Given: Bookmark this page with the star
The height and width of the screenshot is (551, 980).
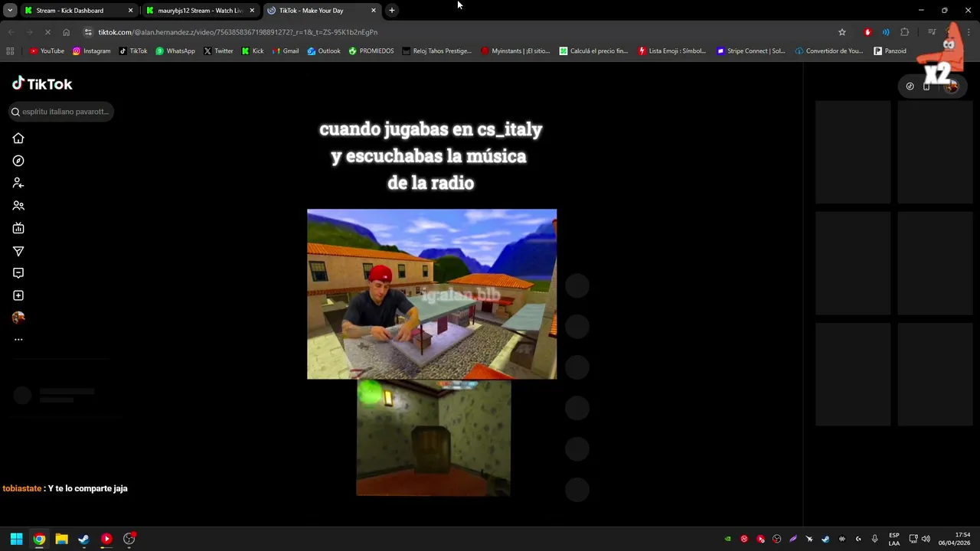Looking at the screenshot, I should tap(842, 32).
